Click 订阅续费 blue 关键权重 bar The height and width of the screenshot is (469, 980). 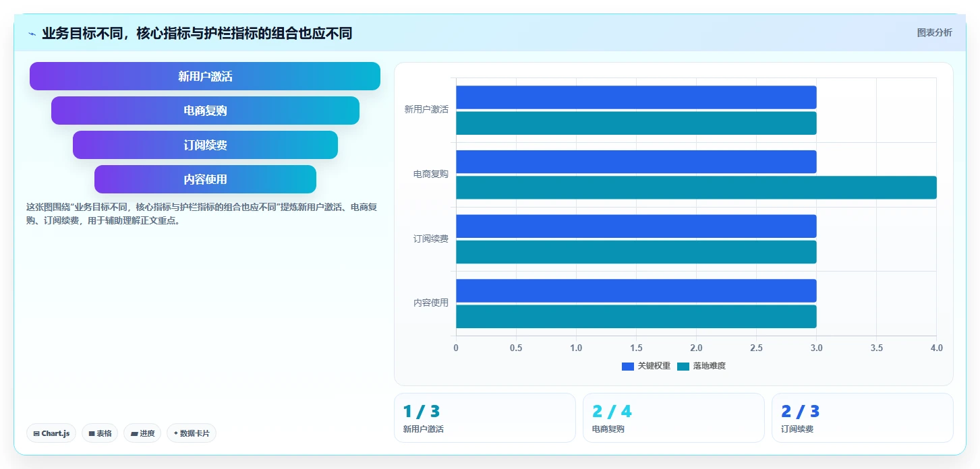pos(636,226)
